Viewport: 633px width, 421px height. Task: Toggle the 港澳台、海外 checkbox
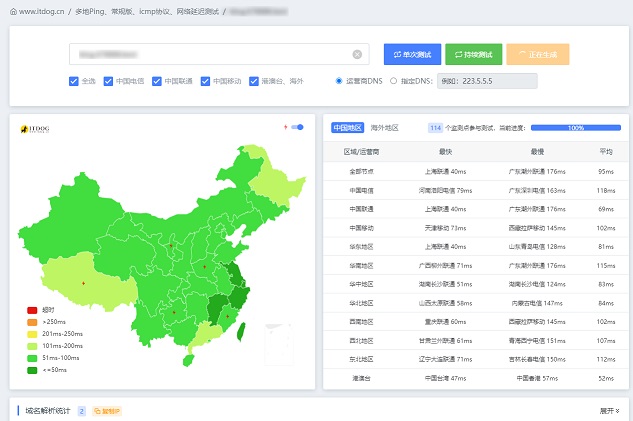coord(254,81)
